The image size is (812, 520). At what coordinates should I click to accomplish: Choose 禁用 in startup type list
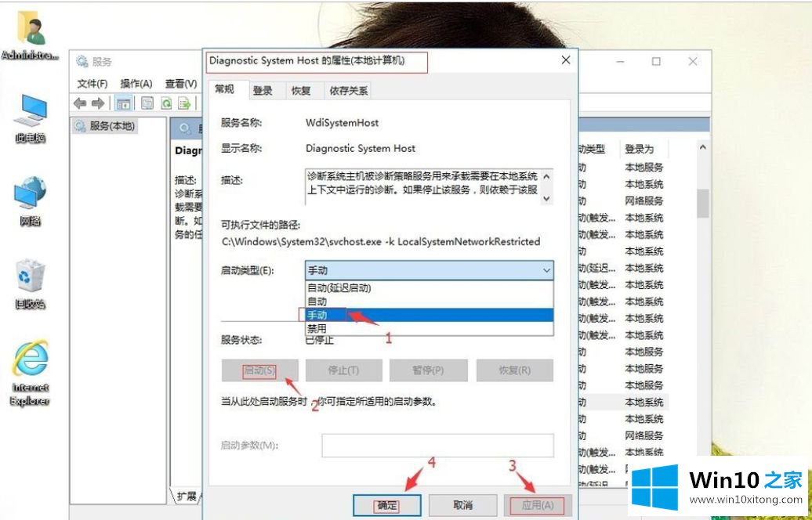317,328
